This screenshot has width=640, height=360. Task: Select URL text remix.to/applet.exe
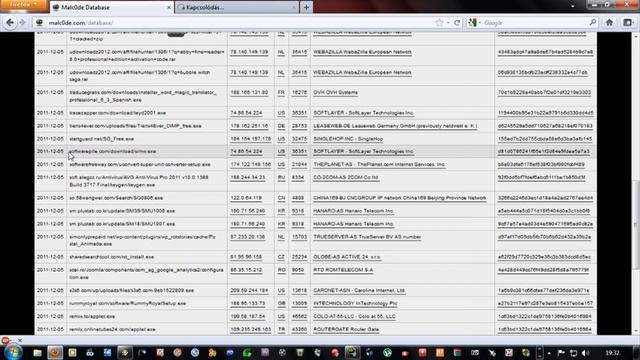tap(92, 317)
